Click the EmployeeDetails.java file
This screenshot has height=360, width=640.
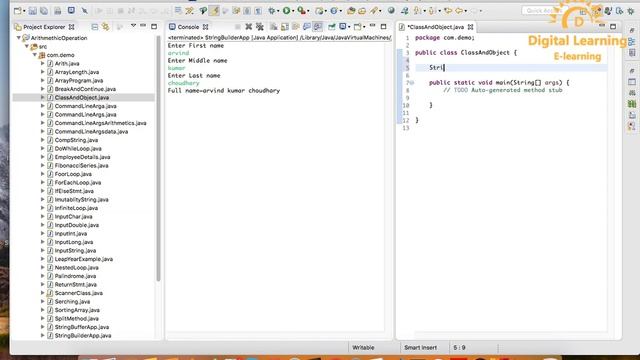(82, 157)
